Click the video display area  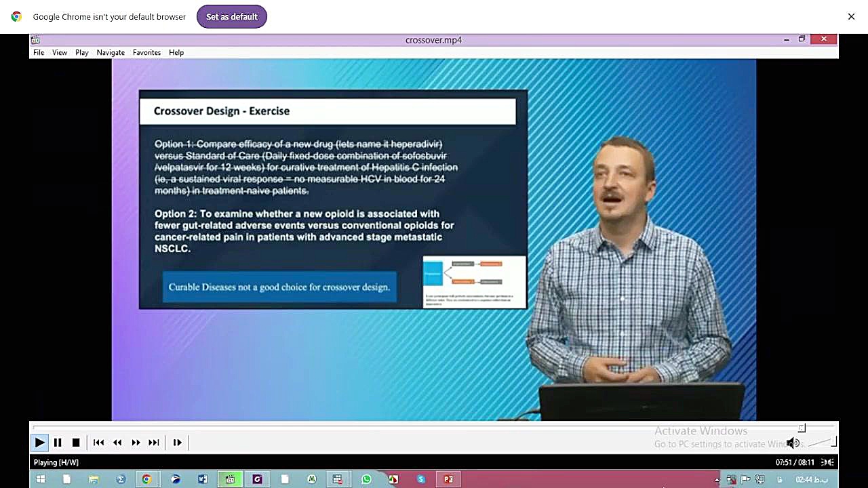(x=434, y=239)
